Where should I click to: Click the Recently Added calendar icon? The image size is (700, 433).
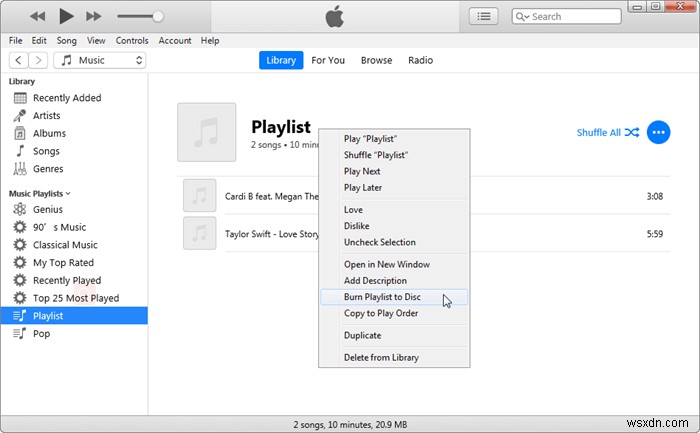(x=20, y=98)
